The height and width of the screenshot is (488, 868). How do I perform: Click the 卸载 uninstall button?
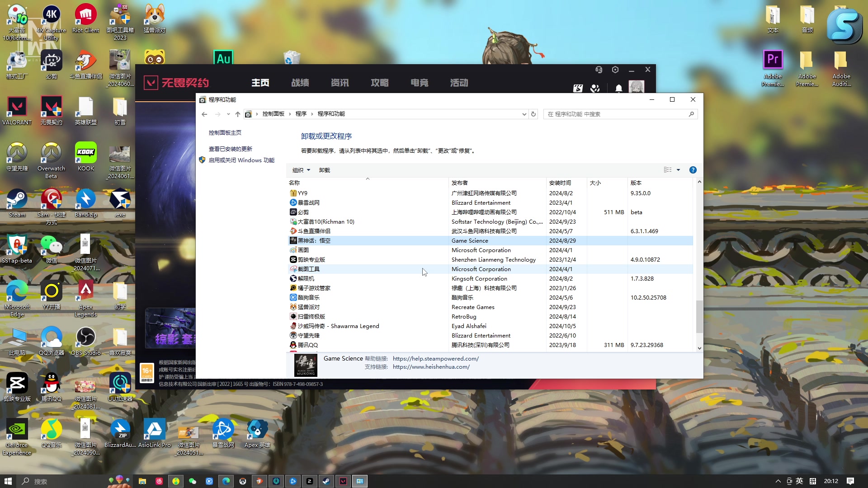pos(324,170)
